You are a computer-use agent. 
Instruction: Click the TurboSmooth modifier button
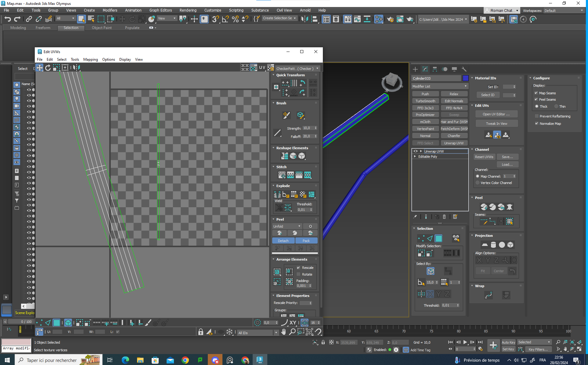click(425, 101)
